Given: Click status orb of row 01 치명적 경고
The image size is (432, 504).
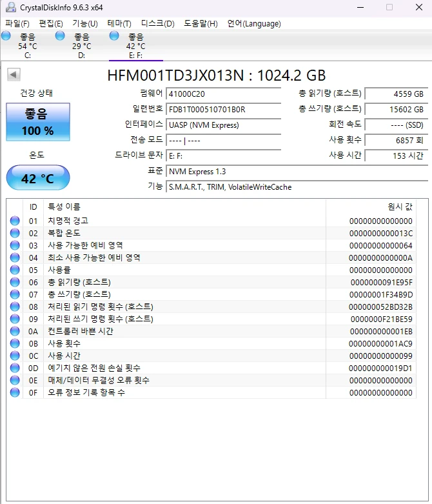Looking at the screenshot, I should pos(15,221).
